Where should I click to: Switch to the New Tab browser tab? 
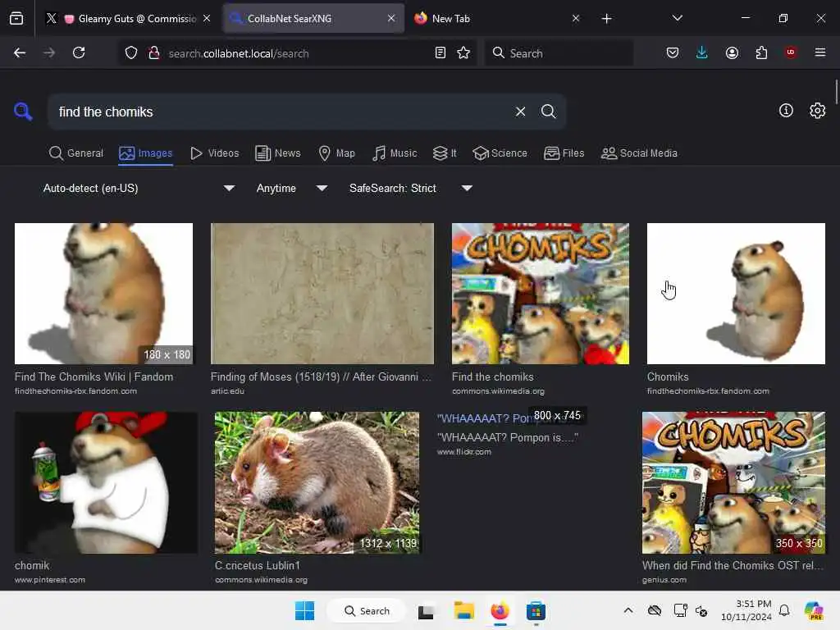pos(495,19)
